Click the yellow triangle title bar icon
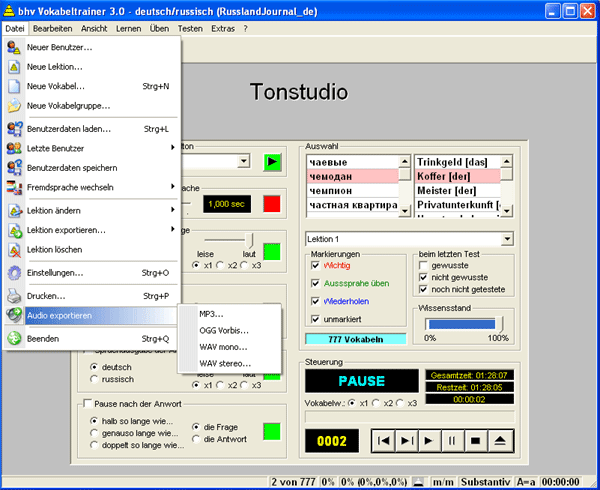The width and height of the screenshot is (600, 490). point(8,11)
